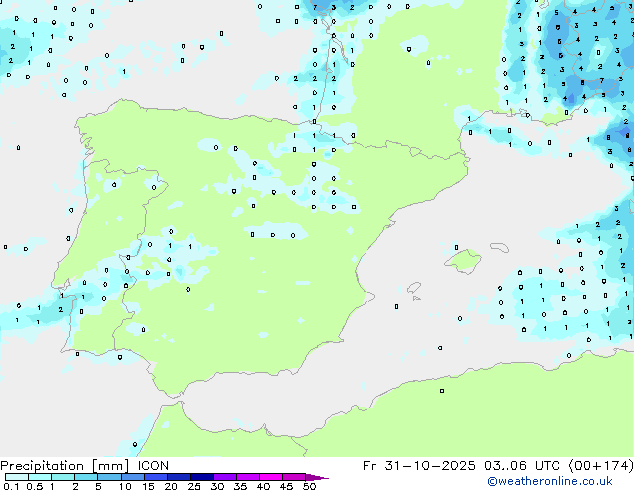
Task: Choose the 20–25 mm legend color swatch
Action: pyautogui.click(x=178, y=477)
